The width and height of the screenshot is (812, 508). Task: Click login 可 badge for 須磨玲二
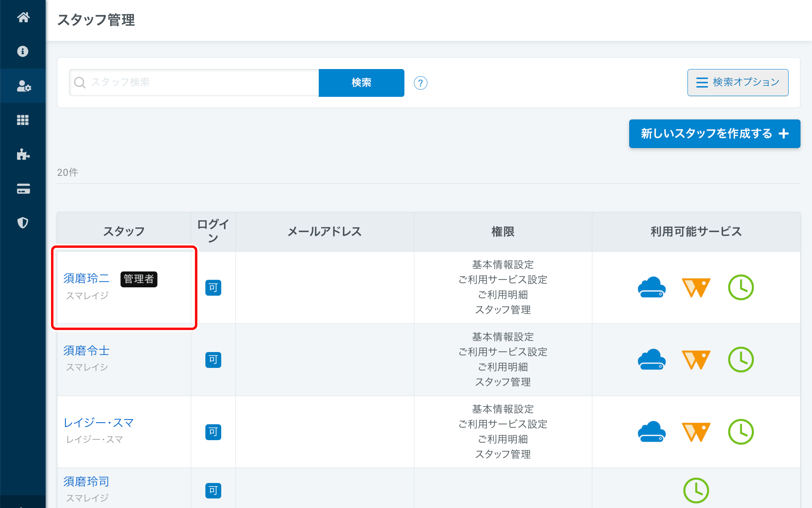(x=213, y=288)
